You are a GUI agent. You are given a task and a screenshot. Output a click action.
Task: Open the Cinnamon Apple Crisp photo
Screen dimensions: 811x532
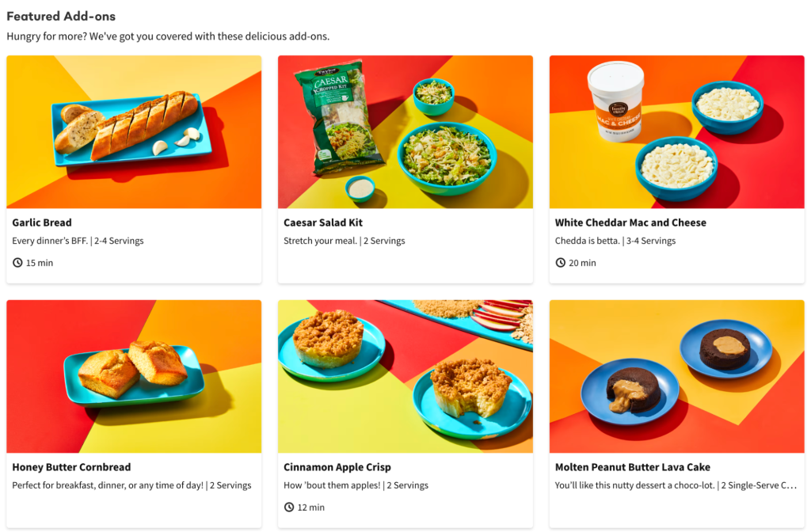click(405, 376)
